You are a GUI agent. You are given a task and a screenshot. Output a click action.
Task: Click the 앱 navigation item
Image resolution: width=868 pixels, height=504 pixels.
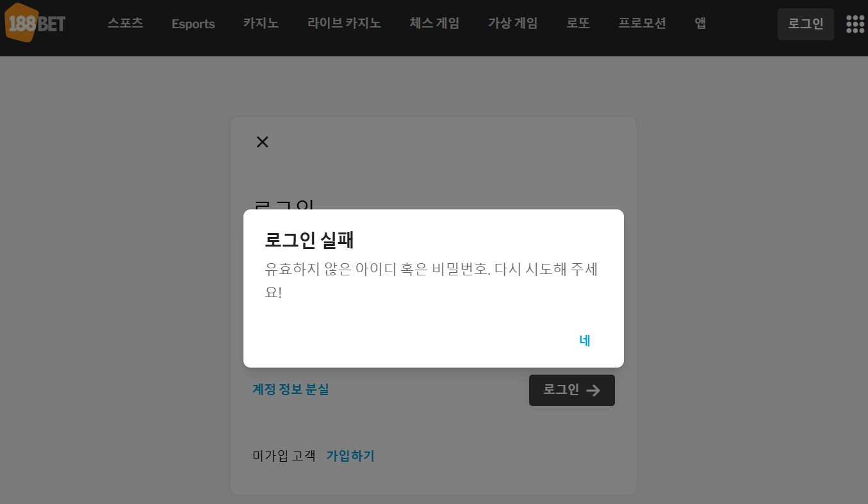[x=700, y=24]
